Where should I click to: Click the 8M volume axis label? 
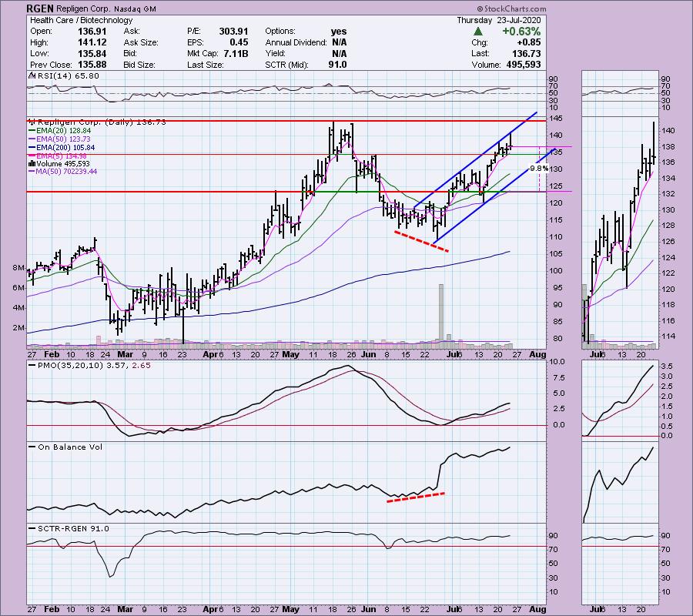pyautogui.click(x=18, y=268)
